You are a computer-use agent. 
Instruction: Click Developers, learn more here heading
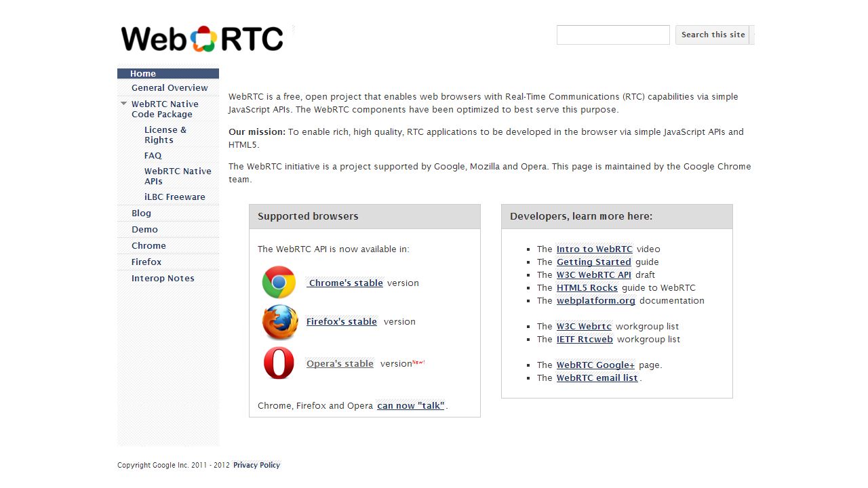[x=581, y=216]
